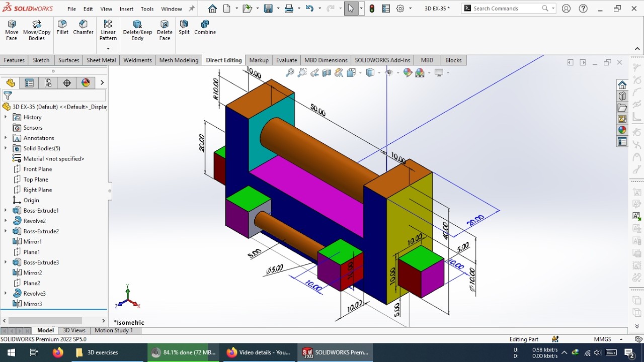Open task pane SOLIDWORKS Resources home
Image resolution: width=644 pixels, height=362 pixels.
(622, 84)
